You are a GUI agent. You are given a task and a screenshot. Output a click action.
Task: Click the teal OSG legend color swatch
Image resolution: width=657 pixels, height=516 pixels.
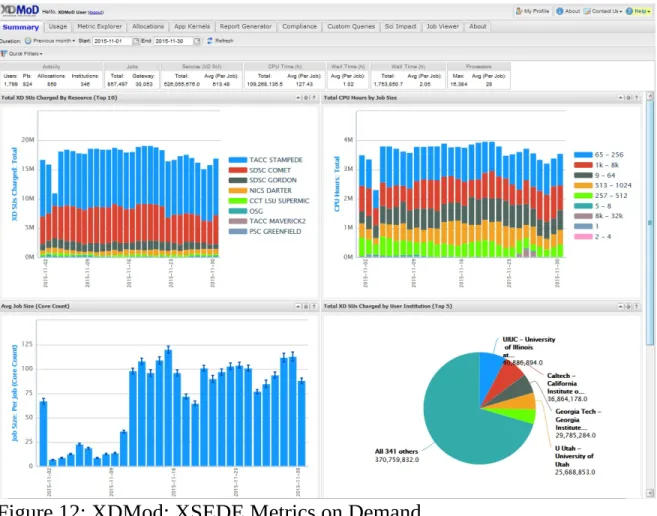238,211
